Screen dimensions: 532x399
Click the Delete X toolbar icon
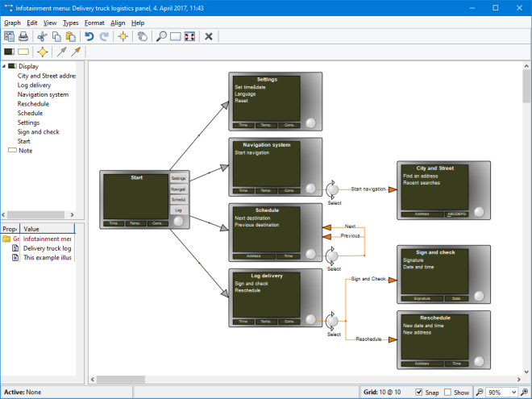pos(209,36)
